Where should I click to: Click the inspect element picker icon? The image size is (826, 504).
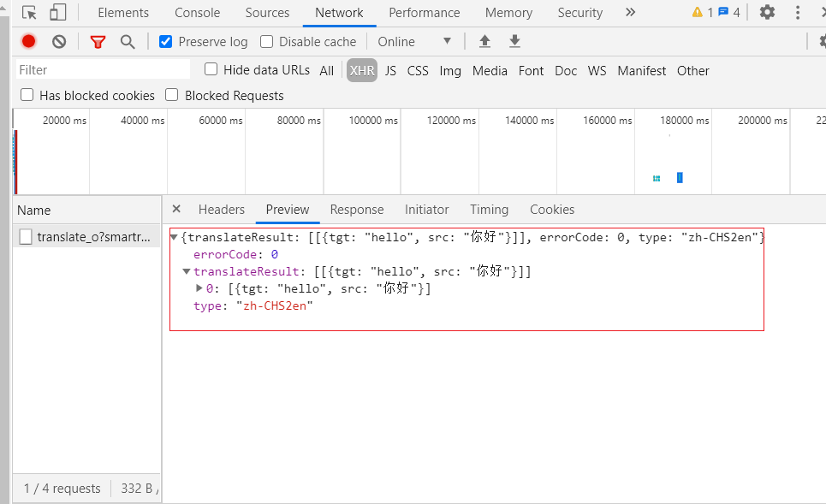tap(30, 13)
